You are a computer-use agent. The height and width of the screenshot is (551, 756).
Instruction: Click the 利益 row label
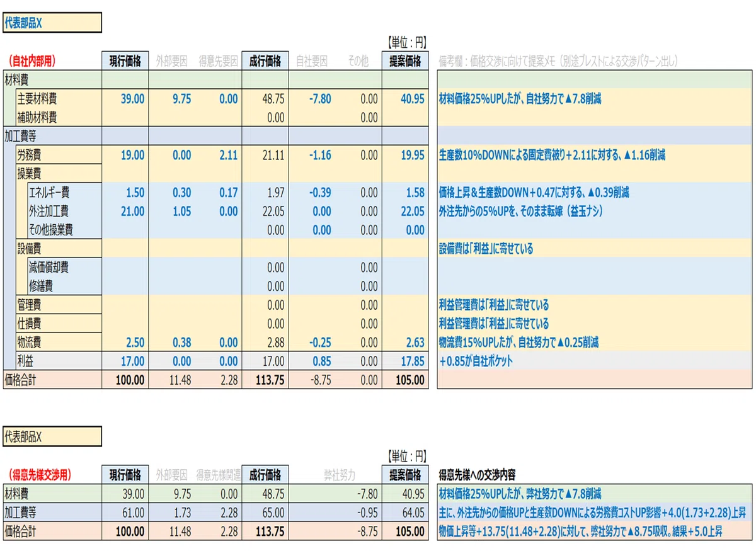[x=59, y=361]
